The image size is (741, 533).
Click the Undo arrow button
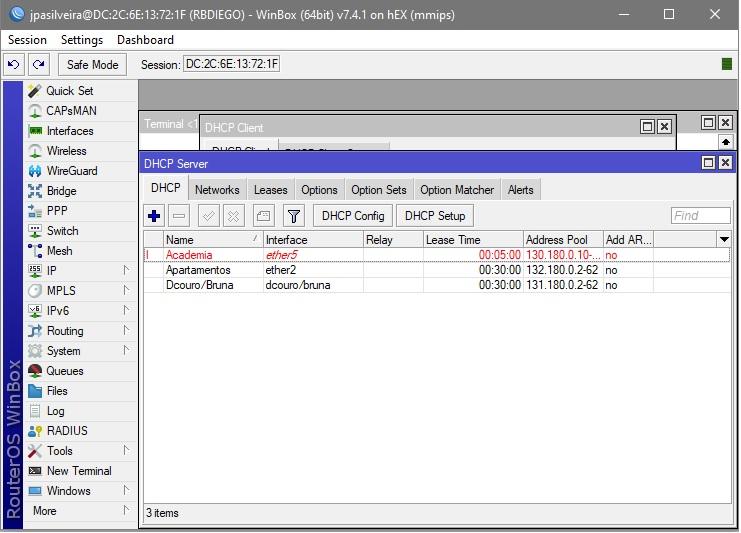(x=14, y=64)
